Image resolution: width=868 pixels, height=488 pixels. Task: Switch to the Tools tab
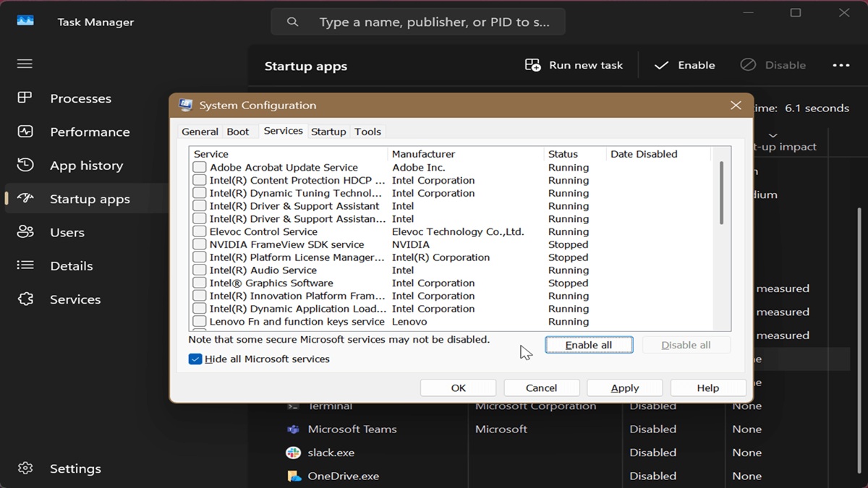(x=367, y=132)
